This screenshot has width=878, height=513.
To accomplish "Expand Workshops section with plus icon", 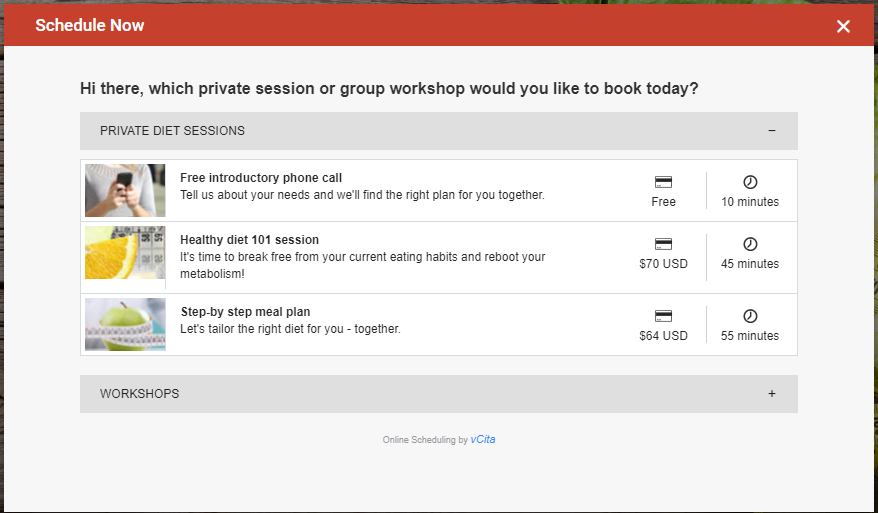I will pos(772,394).
